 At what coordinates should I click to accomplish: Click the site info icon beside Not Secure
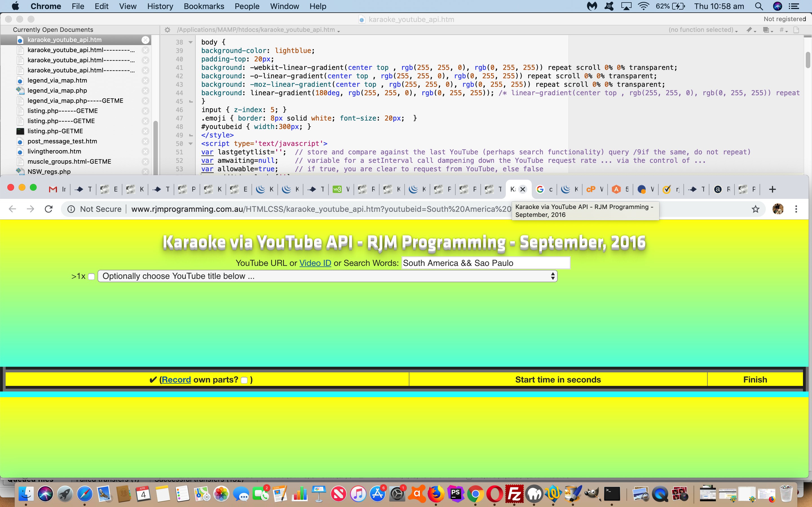click(x=71, y=209)
